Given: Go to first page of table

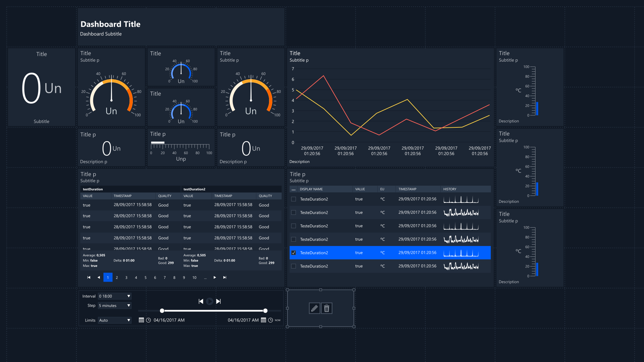Looking at the screenshot, I should (89, 278).
